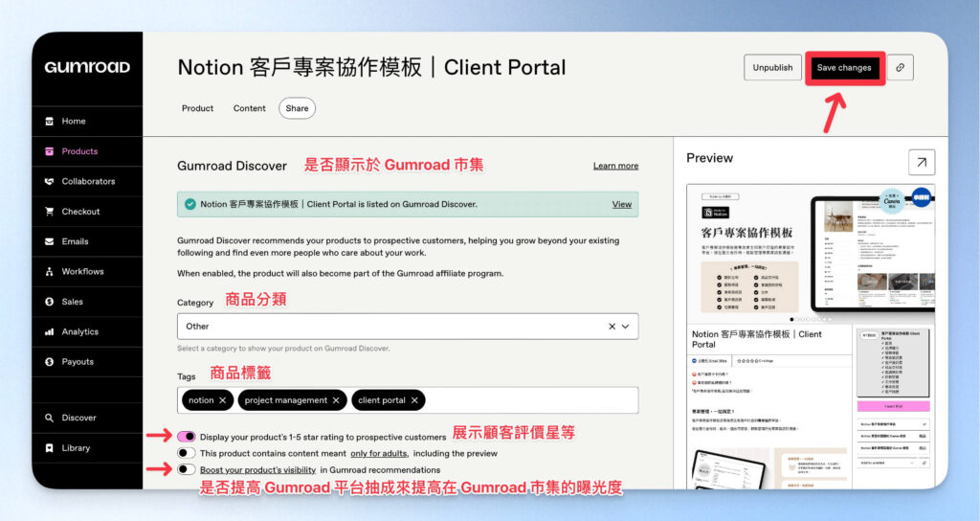The height and width of the screenshot is (521, 980).
Task: Open Payouts in the sidebar
Action: coord(87,361)
